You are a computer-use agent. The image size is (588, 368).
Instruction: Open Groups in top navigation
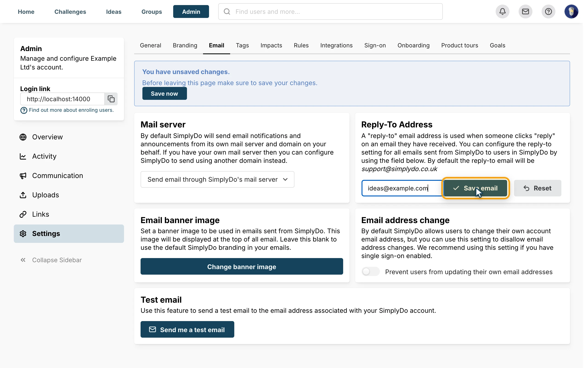pos(152,11)
